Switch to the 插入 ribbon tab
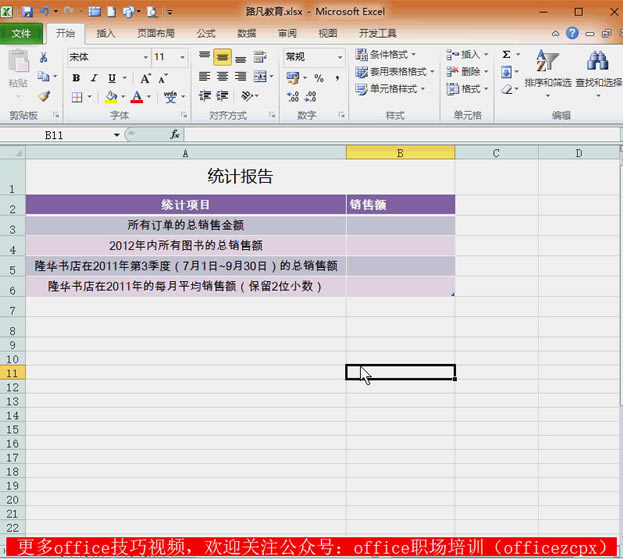The image size is (623, 559). click(x=106, y=33)
